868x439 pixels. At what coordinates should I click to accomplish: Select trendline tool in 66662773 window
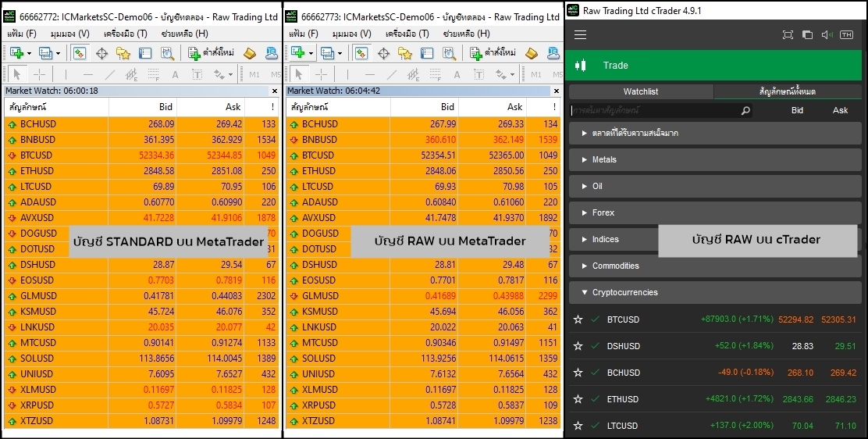coord(391,73)
